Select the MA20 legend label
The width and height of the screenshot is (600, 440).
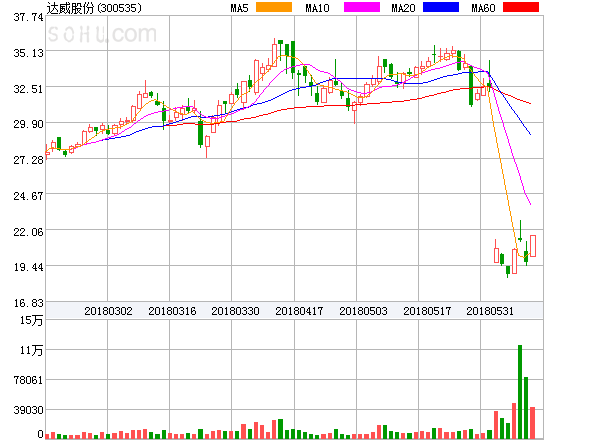click(x=403, y=8)
